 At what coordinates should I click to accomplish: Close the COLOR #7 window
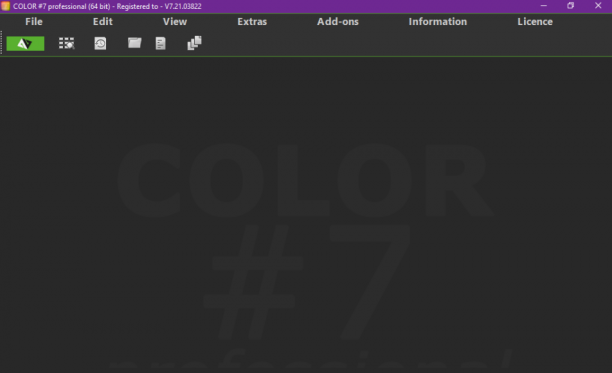[598, 6]
